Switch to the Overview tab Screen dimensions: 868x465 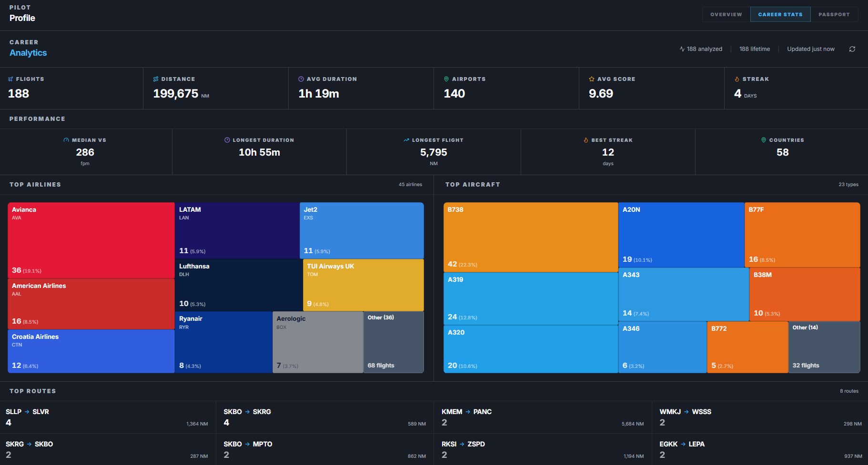pyautogui.click(x=726, y=14)
